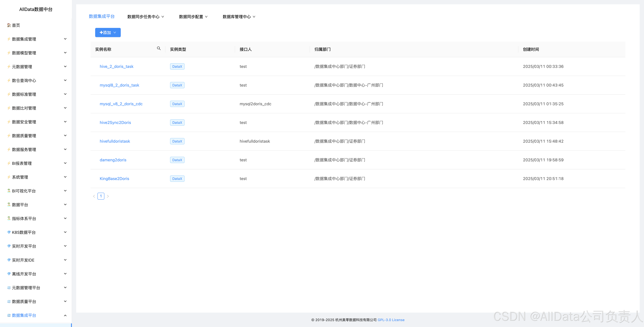
Task: Click the lightning icon beside 数据标准管理
Action: (9, 94)
